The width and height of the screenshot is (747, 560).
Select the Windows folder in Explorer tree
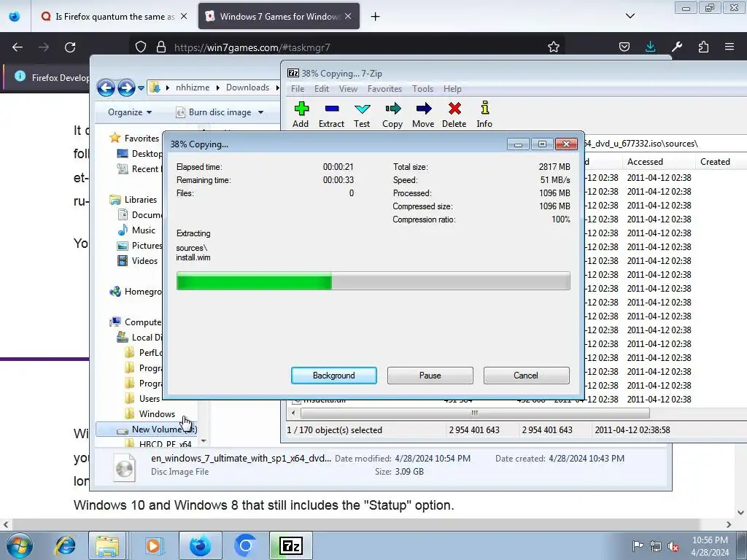pyautogui.click(x=157, y=414)
